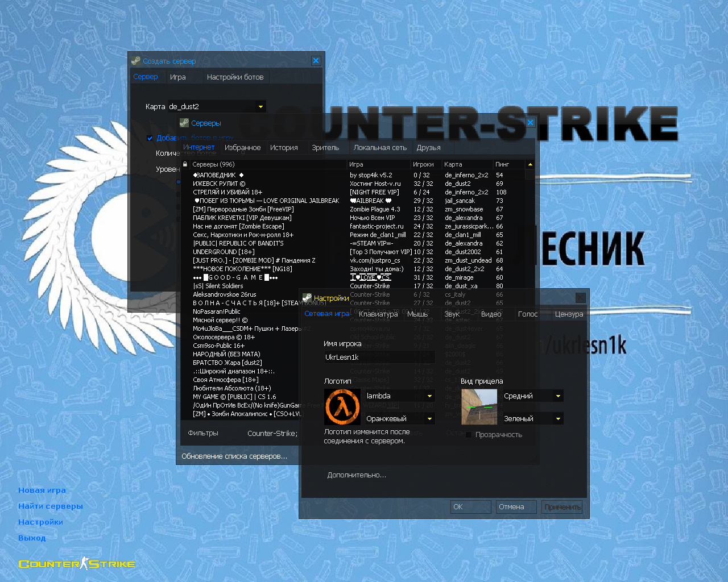Open the Оранжевый logo color dropdown
Image resolution: width=728 pixels, height=582 pixels.
(429, 419)
